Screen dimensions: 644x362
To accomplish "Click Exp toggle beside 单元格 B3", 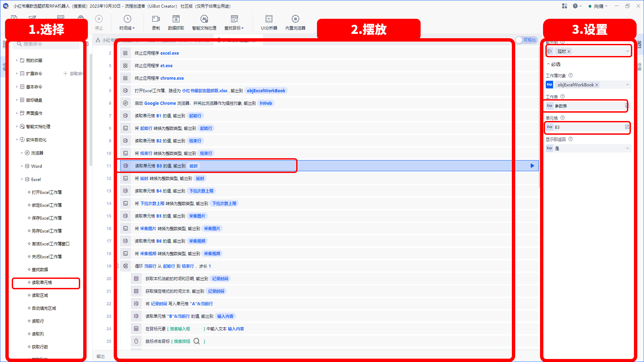I will tap(549, 127).
